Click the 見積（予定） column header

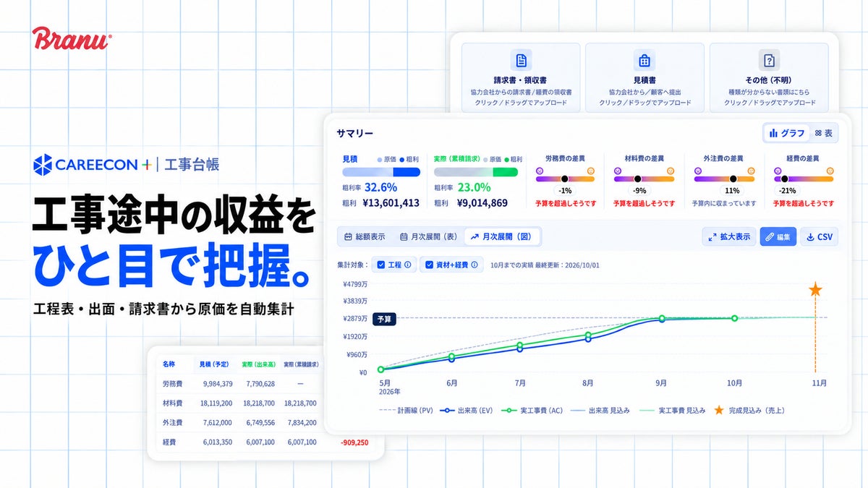point(216,364)
